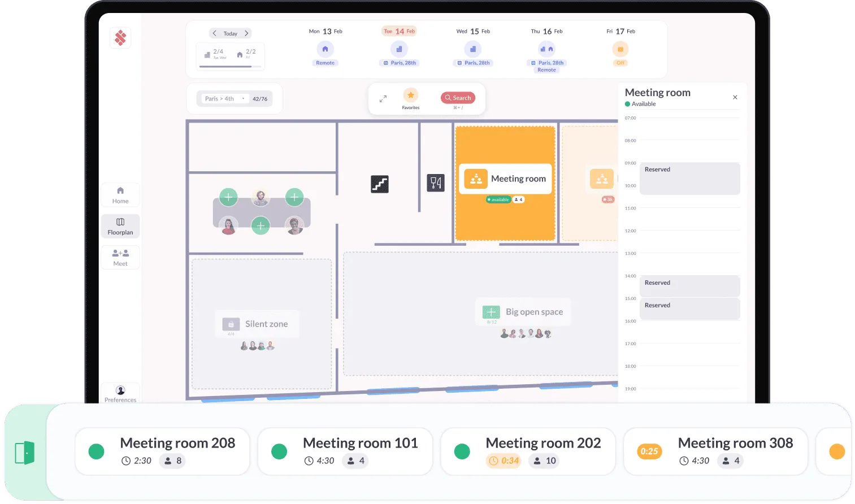Click the Big open space occupant avatars
The height and width of the screenshot is (504, 855).
[526, 334]
